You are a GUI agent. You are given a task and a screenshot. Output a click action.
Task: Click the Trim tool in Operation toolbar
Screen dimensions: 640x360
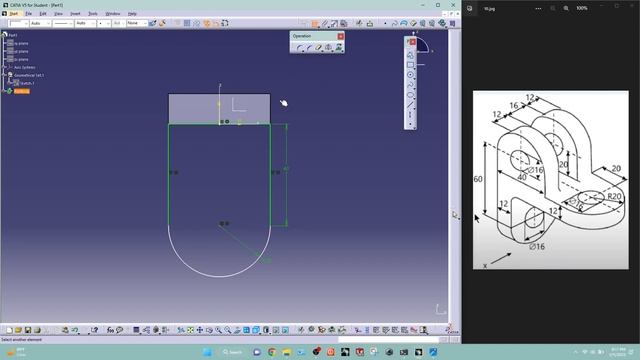[319, 48]
